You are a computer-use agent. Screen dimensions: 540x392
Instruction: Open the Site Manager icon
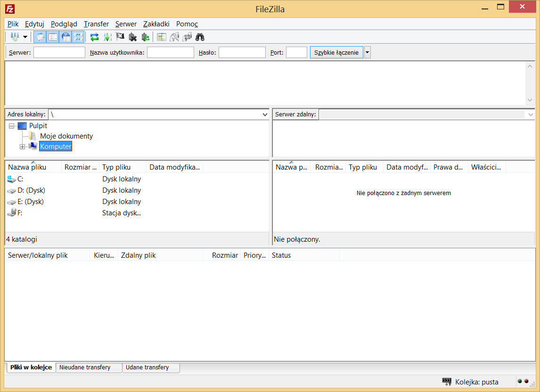point(15,37)
